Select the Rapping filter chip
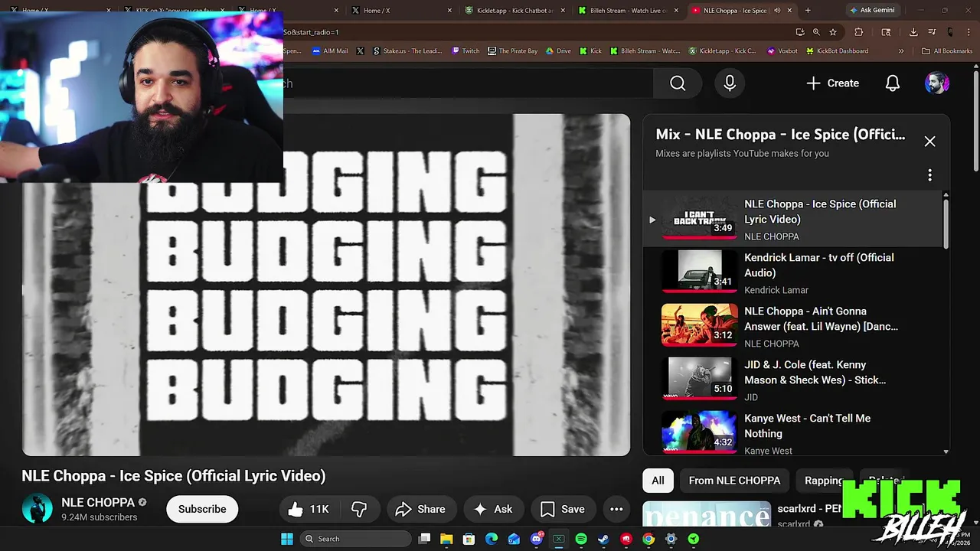 click(x=824, y=481)
